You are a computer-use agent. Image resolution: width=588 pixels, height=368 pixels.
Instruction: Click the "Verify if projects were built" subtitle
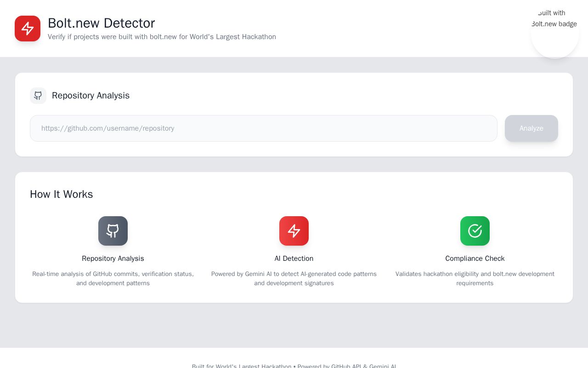pyautogui.click(x=162, y=37)
